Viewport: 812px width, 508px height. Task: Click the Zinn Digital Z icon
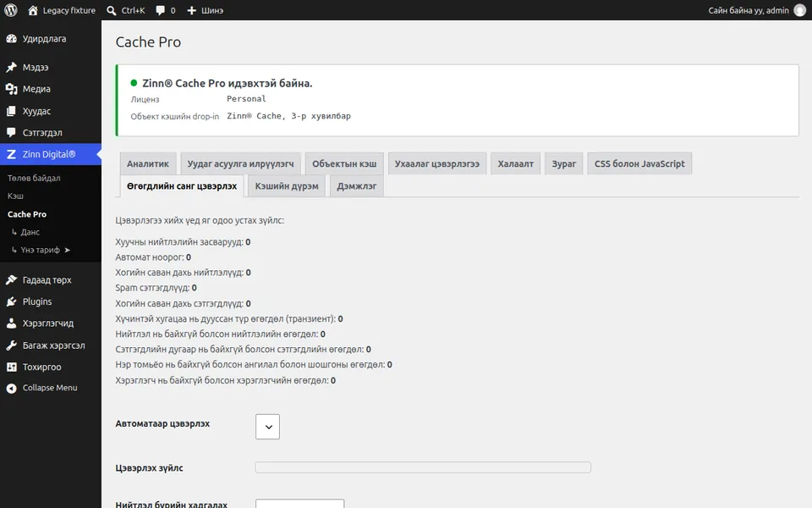point(11,154)
